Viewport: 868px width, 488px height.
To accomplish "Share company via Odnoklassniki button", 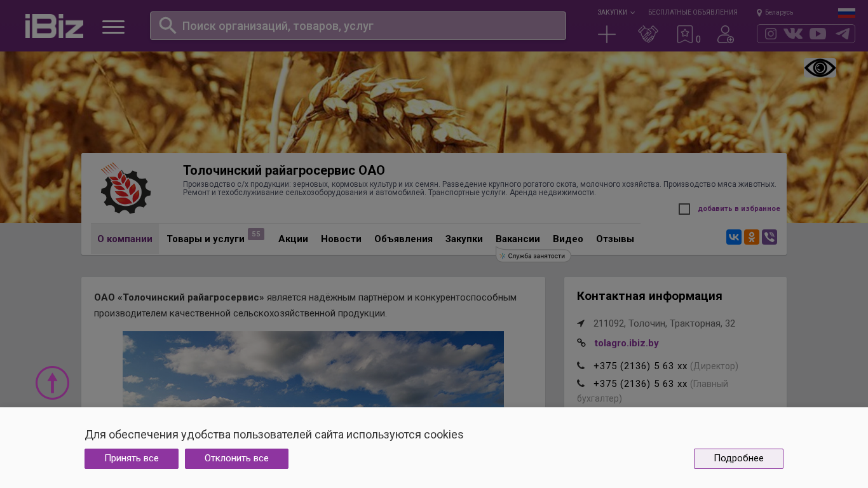I will point(752,237).
